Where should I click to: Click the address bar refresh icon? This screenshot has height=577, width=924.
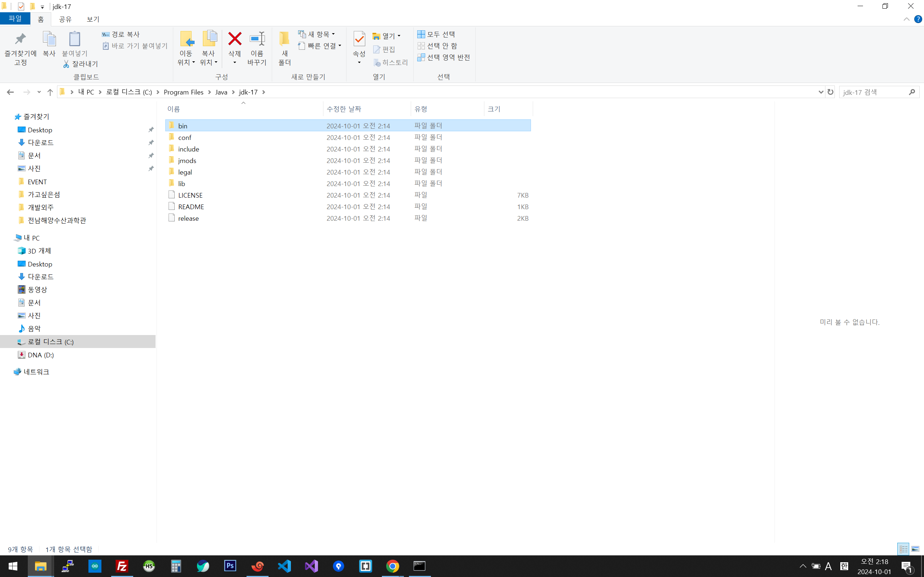click(x=830, y=92)
